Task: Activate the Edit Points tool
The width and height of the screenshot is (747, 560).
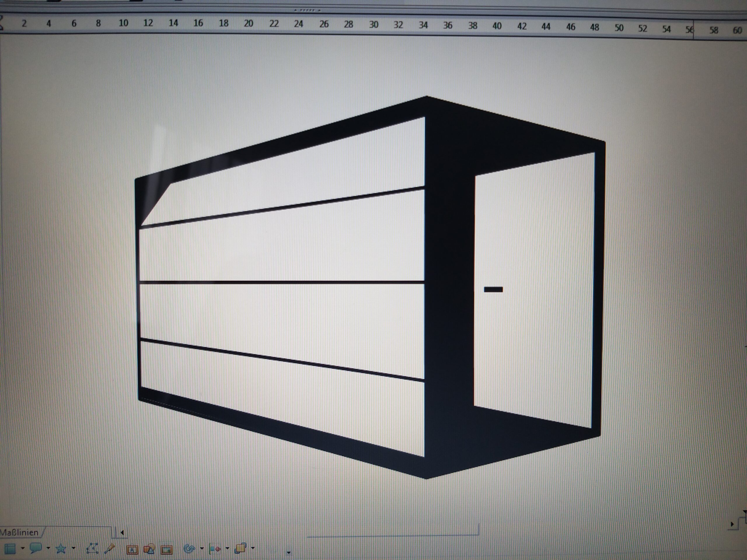Action: (92, 548)
